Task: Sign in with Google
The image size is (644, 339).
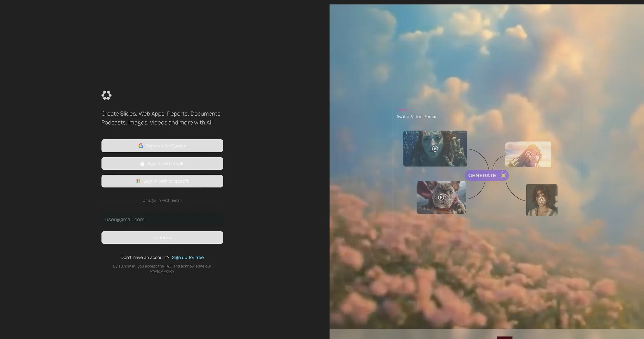Action: (x=162, y=146)
